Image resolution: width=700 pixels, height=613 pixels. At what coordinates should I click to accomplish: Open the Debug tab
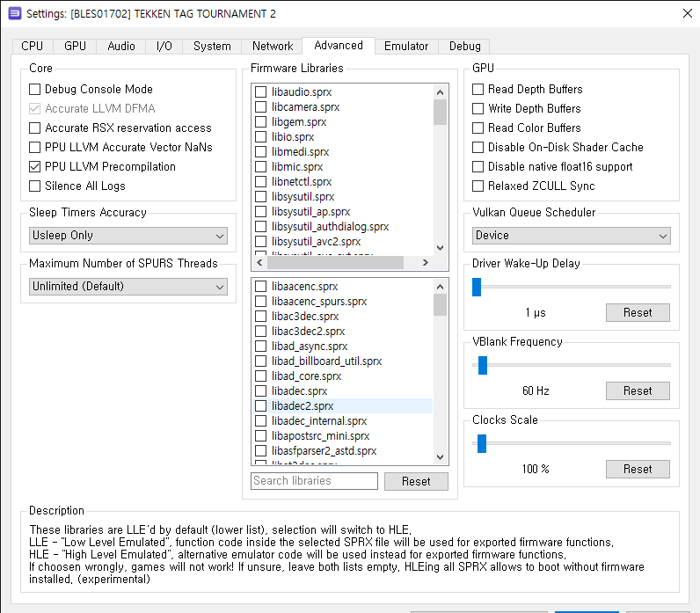(464, 46)
